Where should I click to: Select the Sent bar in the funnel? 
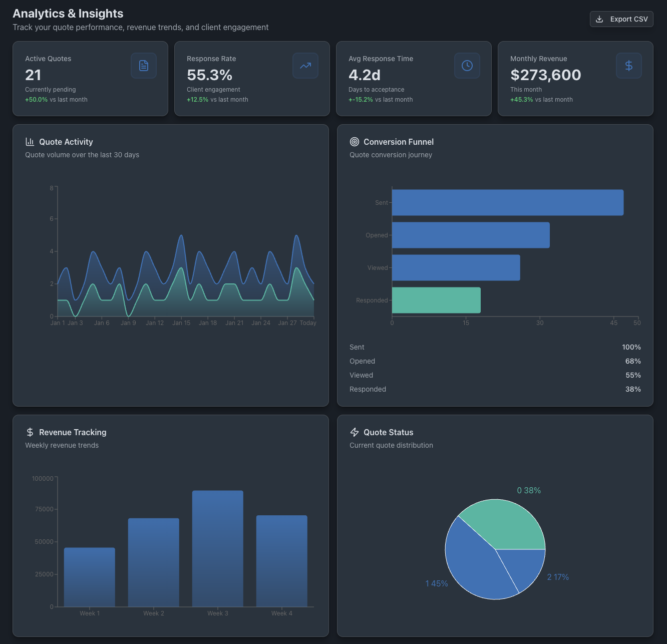pos(507,203)
